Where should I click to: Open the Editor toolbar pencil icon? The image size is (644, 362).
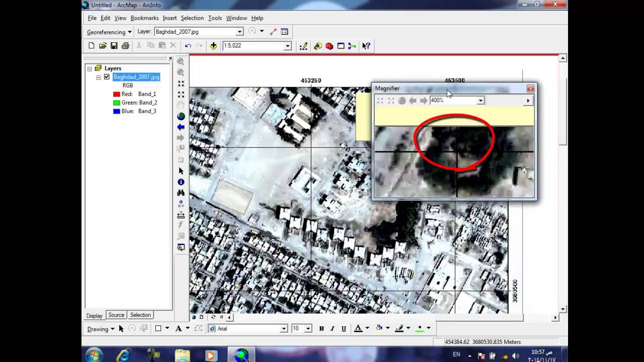pos(303,46)
